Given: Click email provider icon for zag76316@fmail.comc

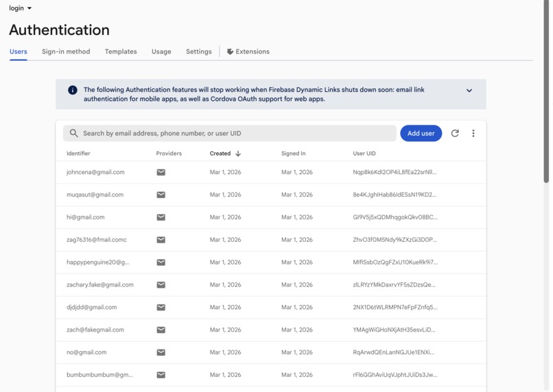Looking at the screenshot, I should (x=161, y=240).
